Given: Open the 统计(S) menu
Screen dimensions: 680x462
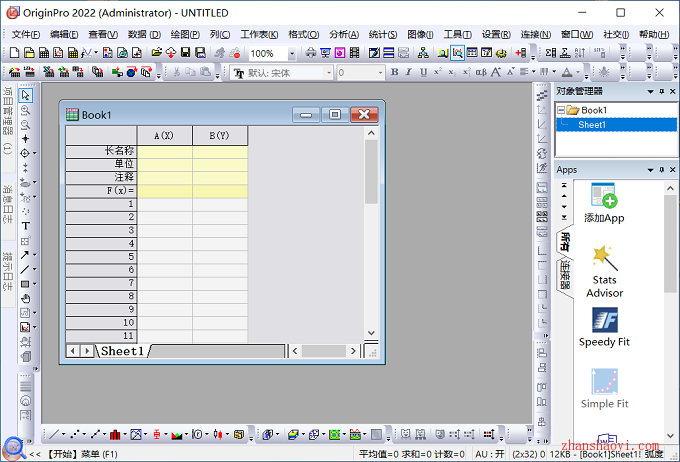Looking at the screenshot, I should pos(382,34).
